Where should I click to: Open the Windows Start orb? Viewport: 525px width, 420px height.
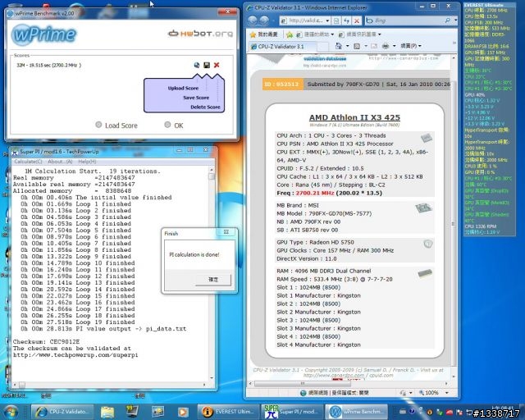pyautogui.click(x=10, y=411)
